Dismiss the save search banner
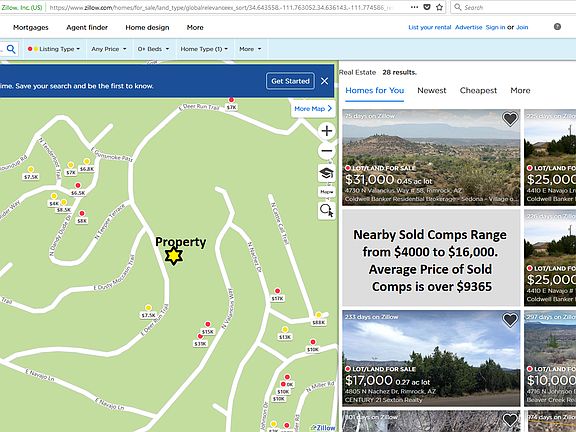Screen dimensions: 576x432 (324, 81)
